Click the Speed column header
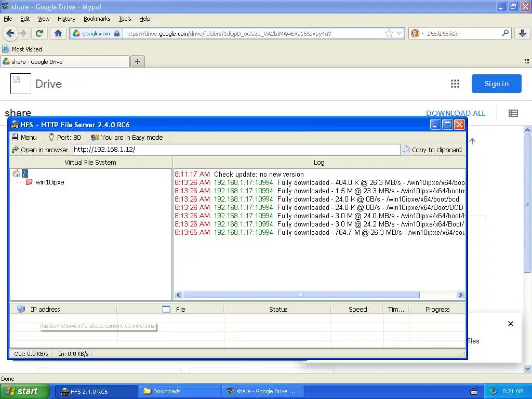Image resolution: width=532 pixels, height=399 pixels. 357,310
